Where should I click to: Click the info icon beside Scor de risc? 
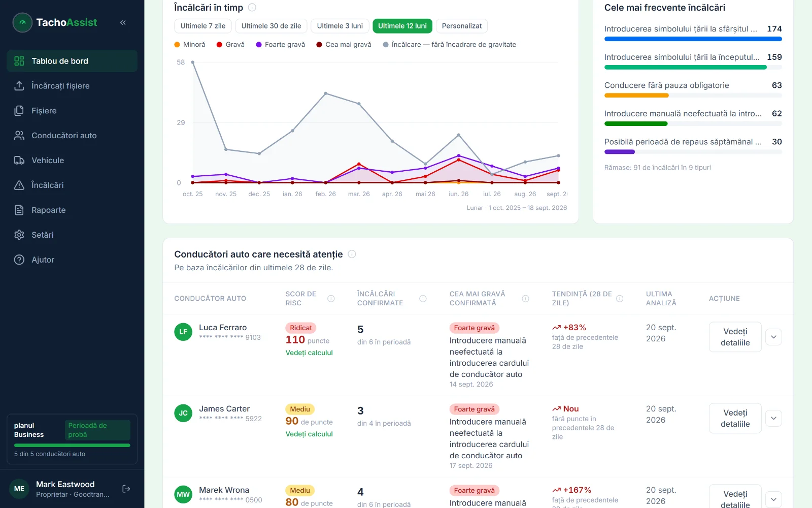coord(331,299)
